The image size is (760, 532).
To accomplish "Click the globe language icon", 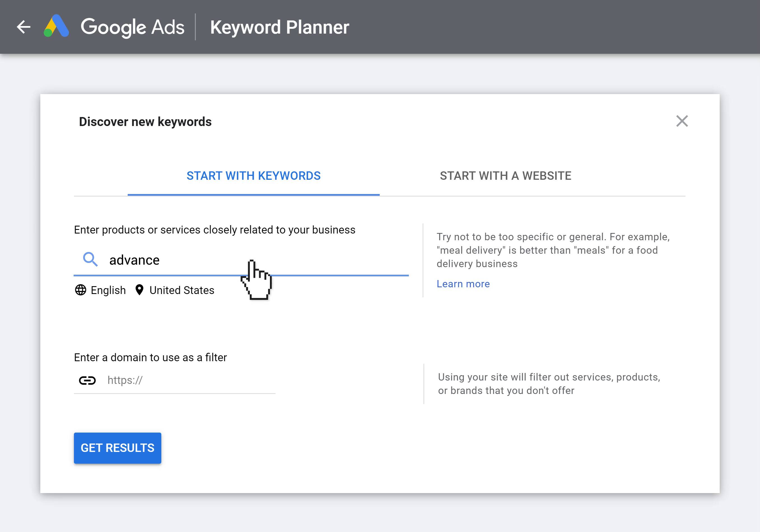I will coord(80,290).
